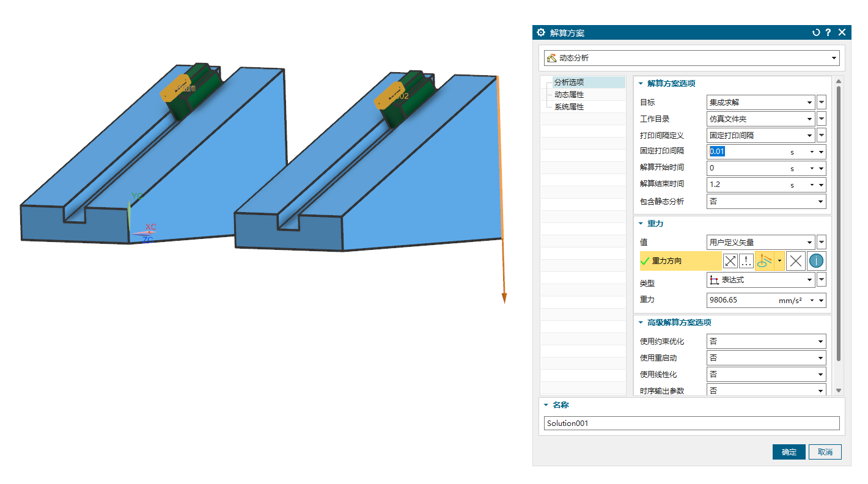Collapse the 解算方案选项 section
This screenshot has width=868, height=484.
tap(641, 84)
